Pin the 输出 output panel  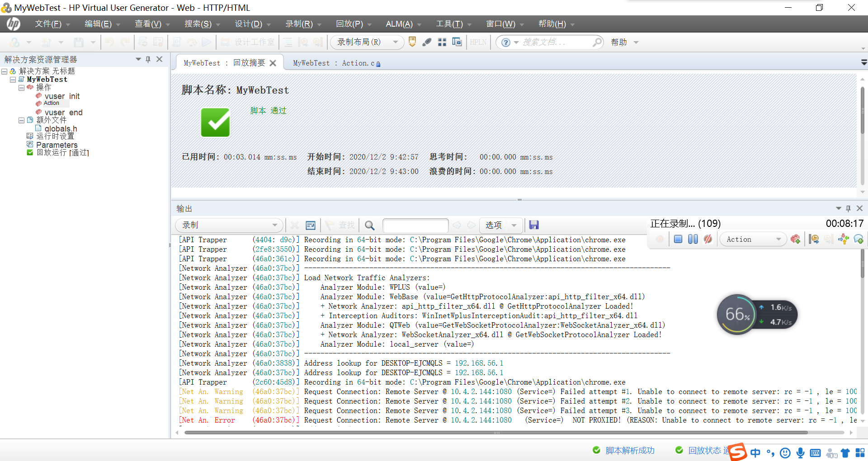pos(848,208)
